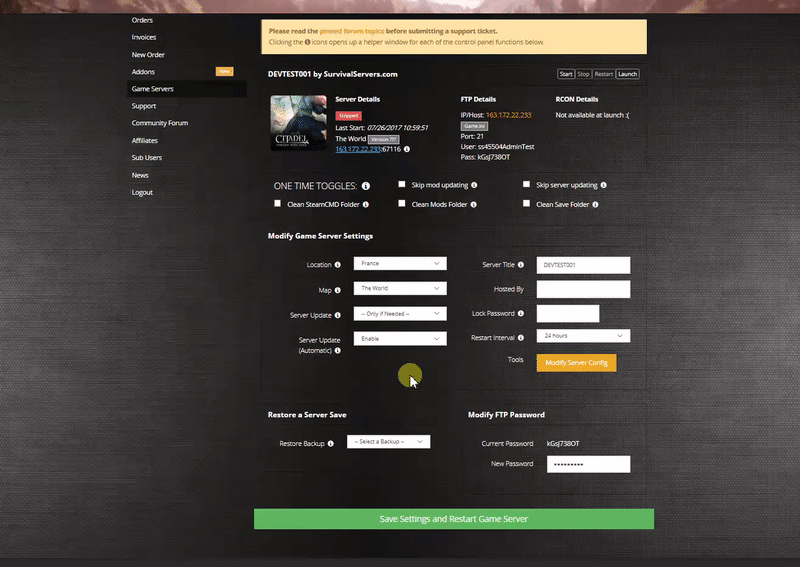The height and width of the screenshot is (567, 800).
Task: Click the red Stopped status badge
Action: tap(348, 116)
